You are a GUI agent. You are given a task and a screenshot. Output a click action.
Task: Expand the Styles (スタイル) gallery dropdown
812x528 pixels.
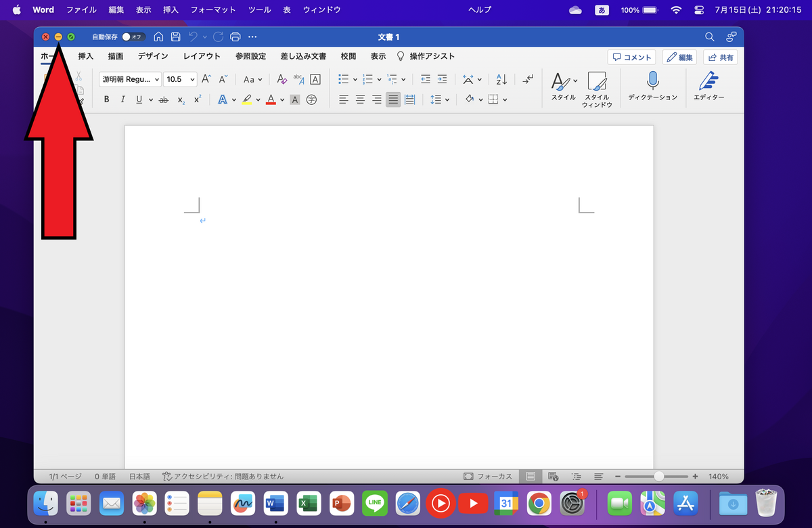[576, 81]
